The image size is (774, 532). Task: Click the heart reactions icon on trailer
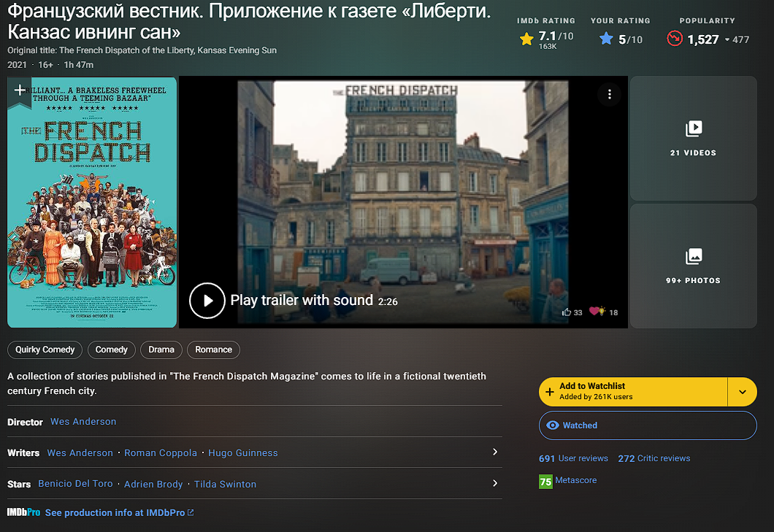tap(597, 312)
